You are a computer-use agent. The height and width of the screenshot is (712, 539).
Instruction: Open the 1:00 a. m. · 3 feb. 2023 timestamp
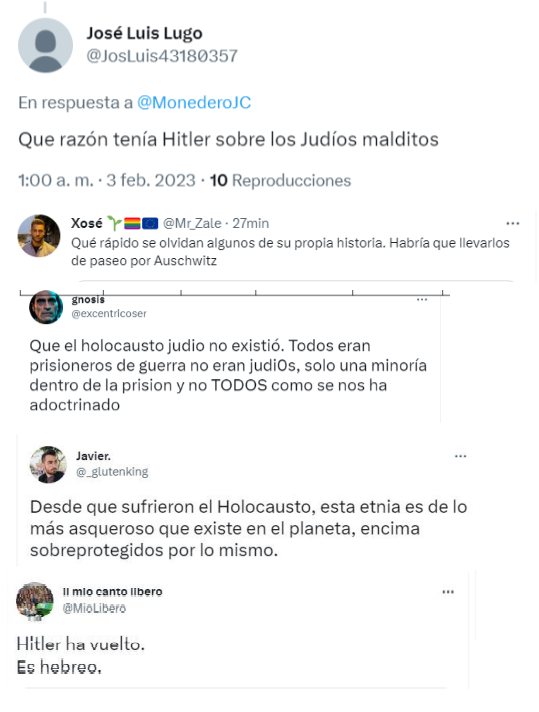point(107,181)
